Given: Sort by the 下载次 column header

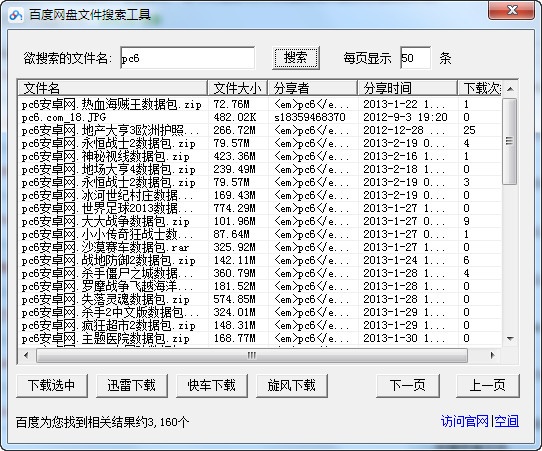Looking at the screenshot, I should point(480,88).
